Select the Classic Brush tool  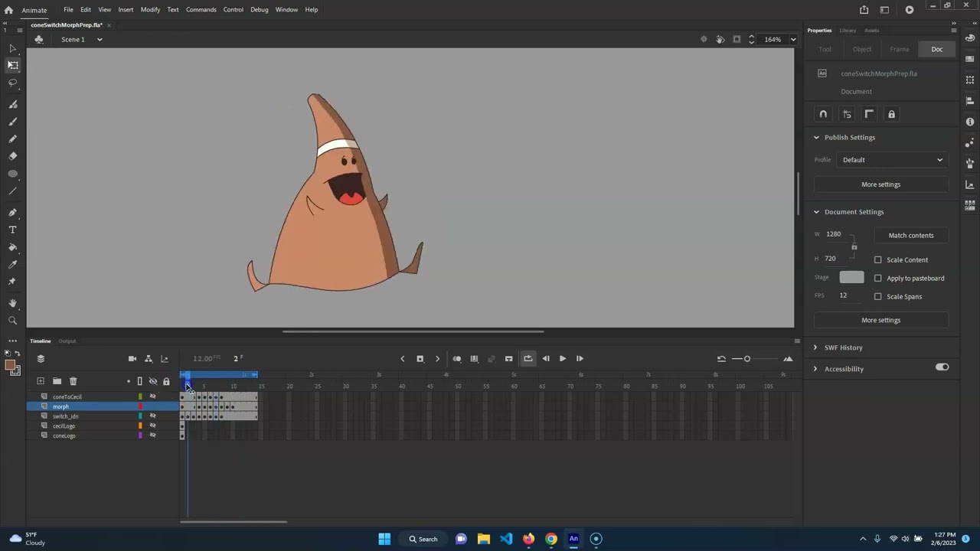coord(12,122)
